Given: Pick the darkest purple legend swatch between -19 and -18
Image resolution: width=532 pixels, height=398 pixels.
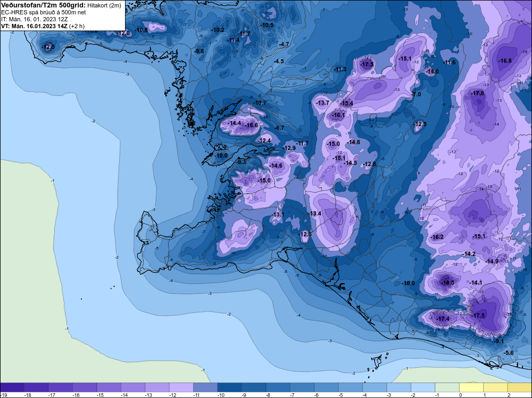Looking at the screenshot, I should [12, 387].
